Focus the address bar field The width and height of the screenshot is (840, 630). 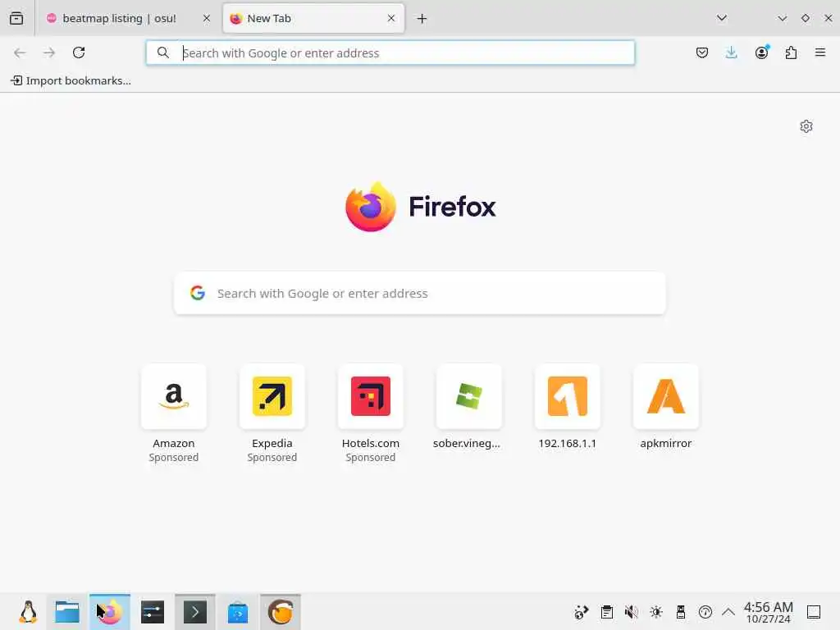(x=390, y=52)
